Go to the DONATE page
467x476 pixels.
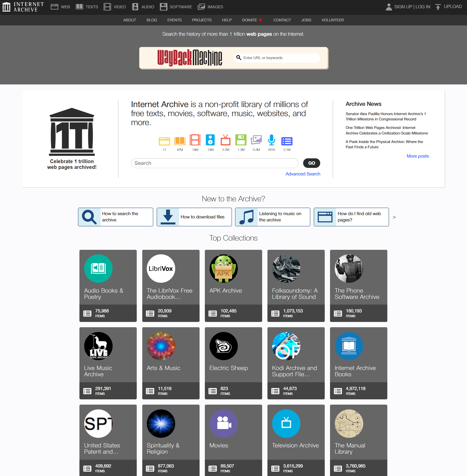click(x=252, y=20)
